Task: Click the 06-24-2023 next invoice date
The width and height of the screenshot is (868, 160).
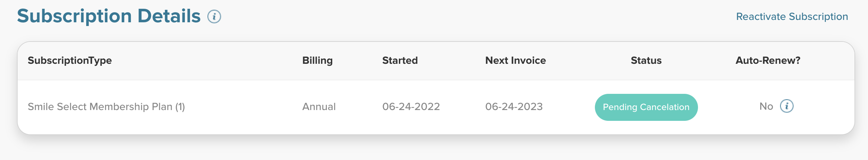Action: [514, 107]
